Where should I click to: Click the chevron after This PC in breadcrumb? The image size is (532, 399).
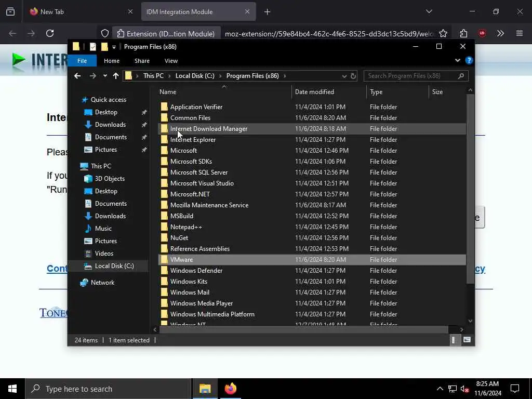tap(169, 76)
